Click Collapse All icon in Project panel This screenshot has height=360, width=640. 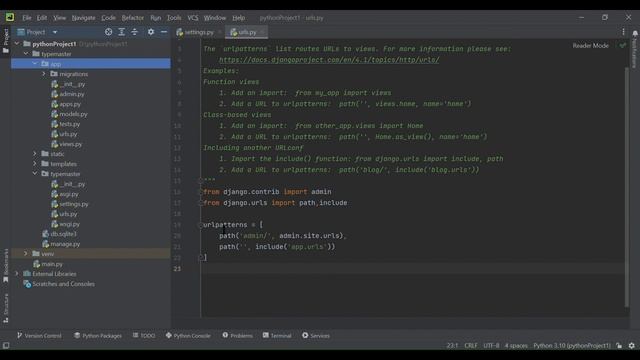[x=134, y=32]
